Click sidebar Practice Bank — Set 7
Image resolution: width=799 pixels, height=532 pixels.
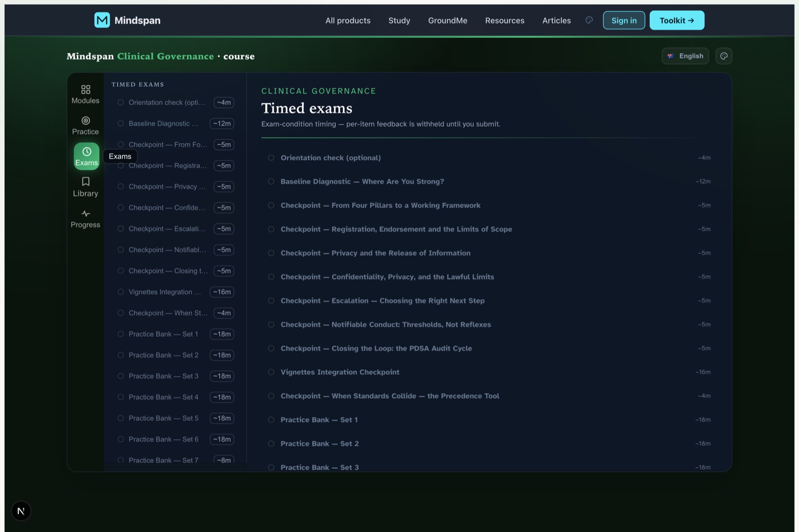(176, 460)
